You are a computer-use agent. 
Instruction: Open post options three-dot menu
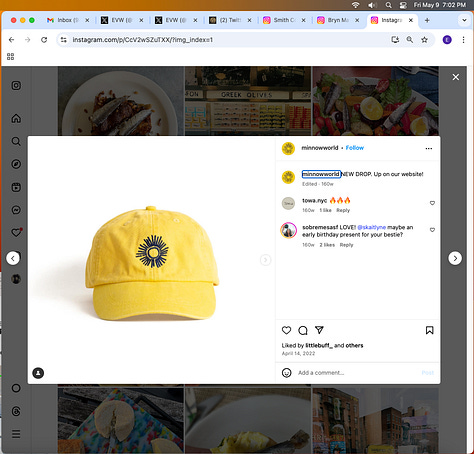click(429, 148)
